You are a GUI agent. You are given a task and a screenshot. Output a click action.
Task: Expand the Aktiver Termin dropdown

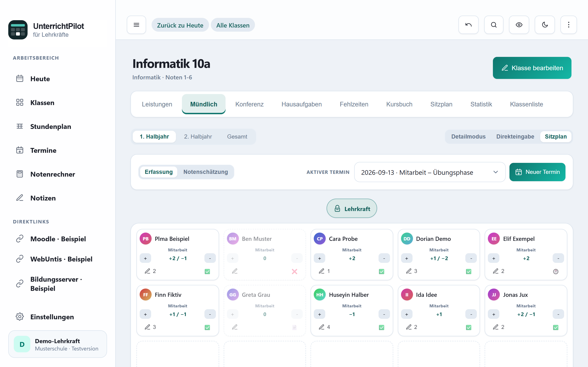(430, 172)
